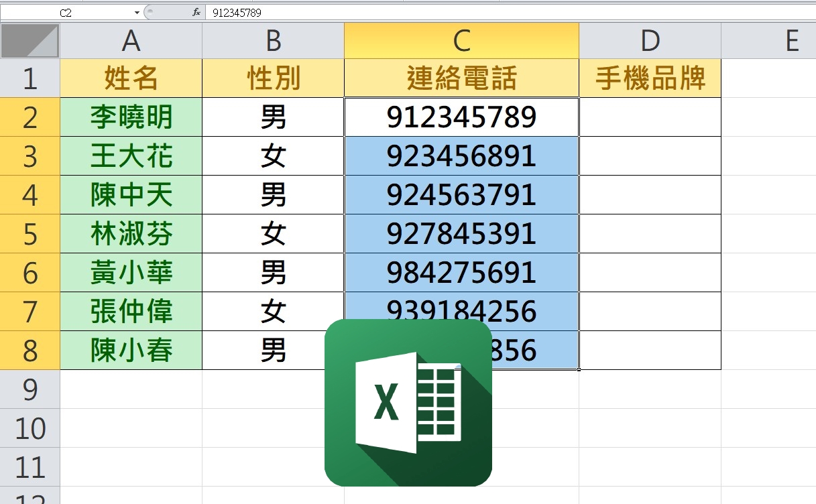Click the 手機品牌 header cell

(650, 78)
